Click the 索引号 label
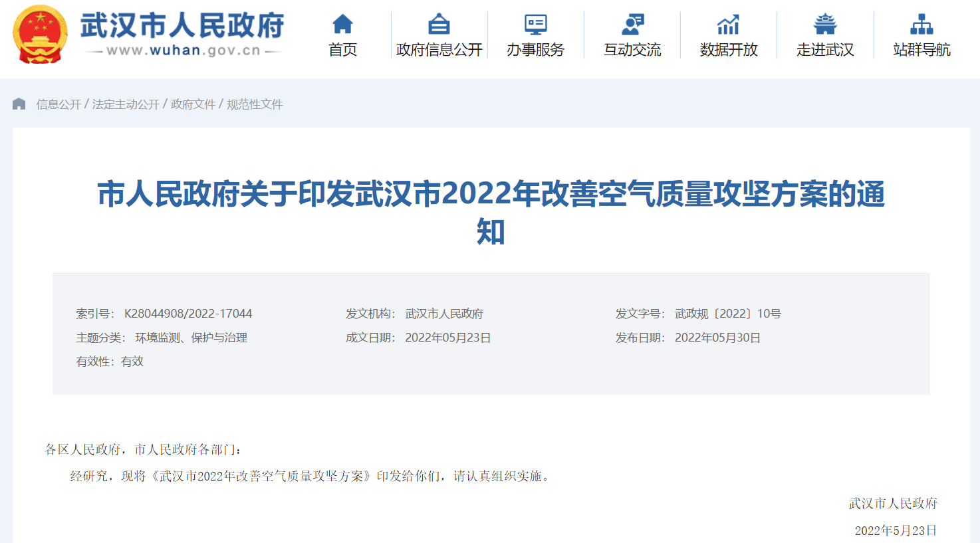980x543 pixels. pos(95,314)
